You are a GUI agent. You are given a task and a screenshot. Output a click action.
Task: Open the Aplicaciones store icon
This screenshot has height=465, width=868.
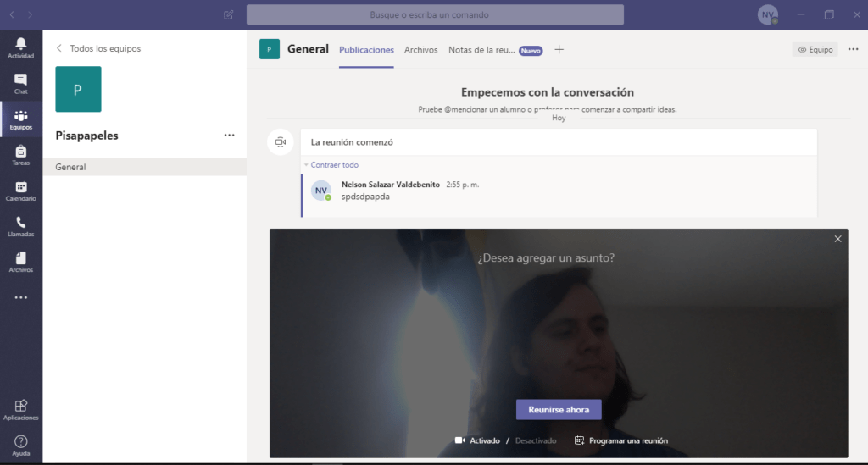pyautogui.click(x=20, y=410)
